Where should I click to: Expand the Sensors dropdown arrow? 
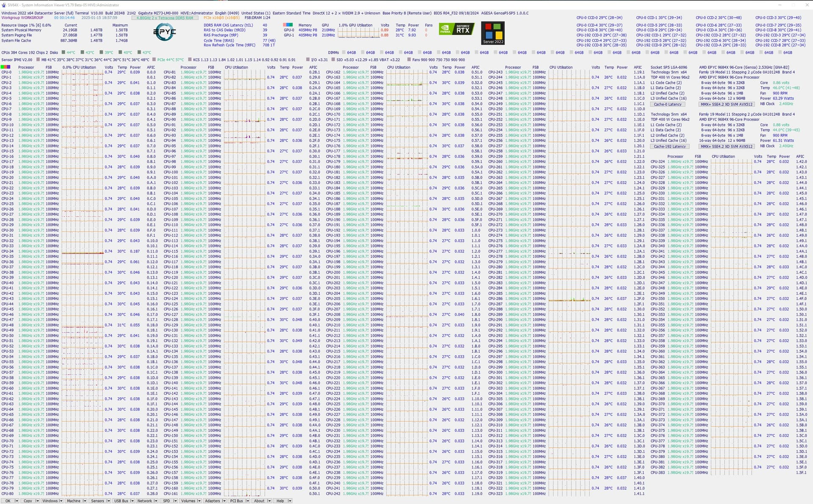point(108,501)
